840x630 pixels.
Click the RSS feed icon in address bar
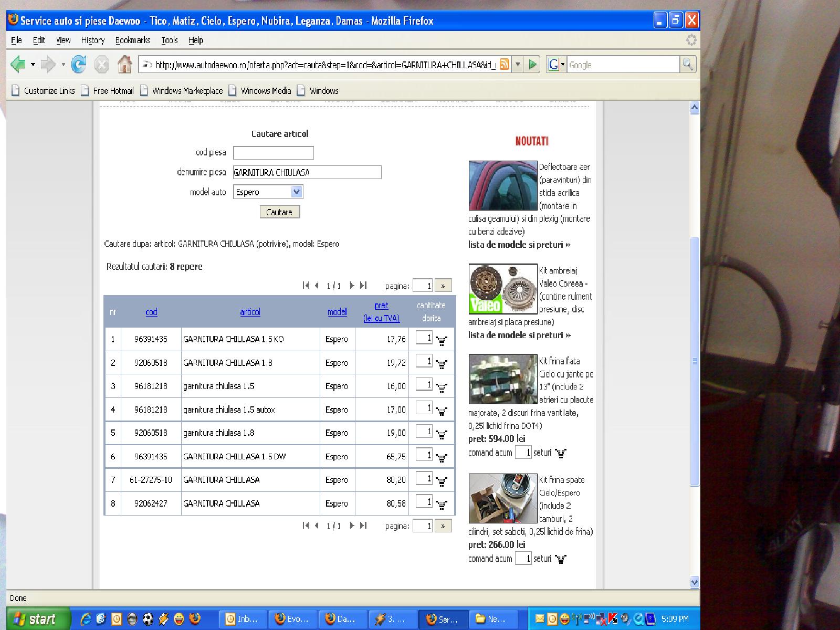pos(504,65)
